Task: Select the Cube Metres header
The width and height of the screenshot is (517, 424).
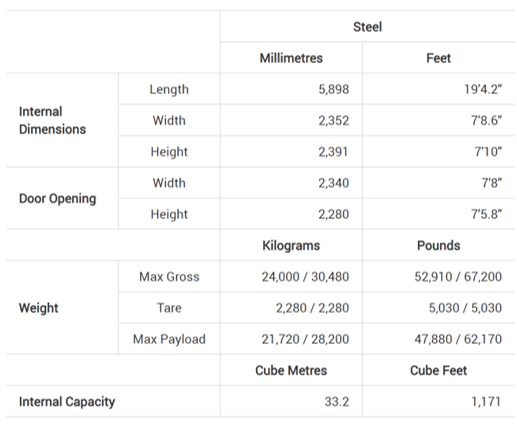Action: click(291, 370)
